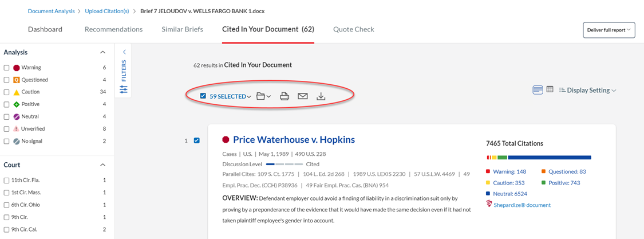Click the print icon in results toolbar
The width and height of the screenshot is (644, 239).
[x=284, y=97]
